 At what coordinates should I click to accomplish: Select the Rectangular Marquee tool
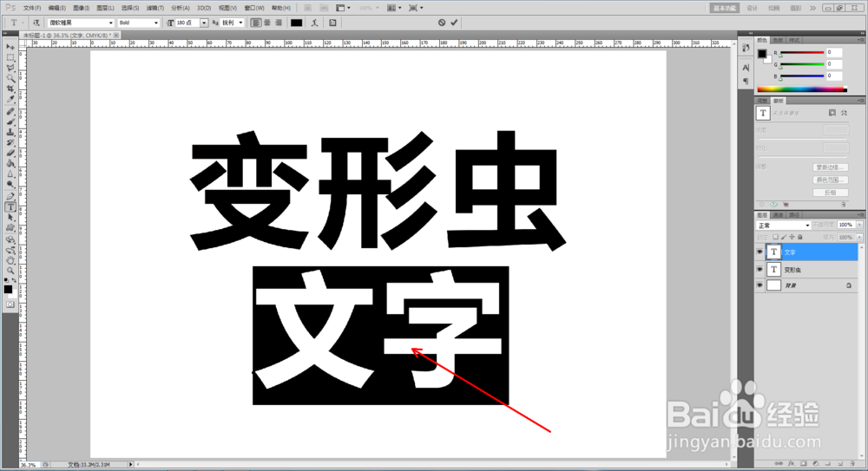pos(10,57)
